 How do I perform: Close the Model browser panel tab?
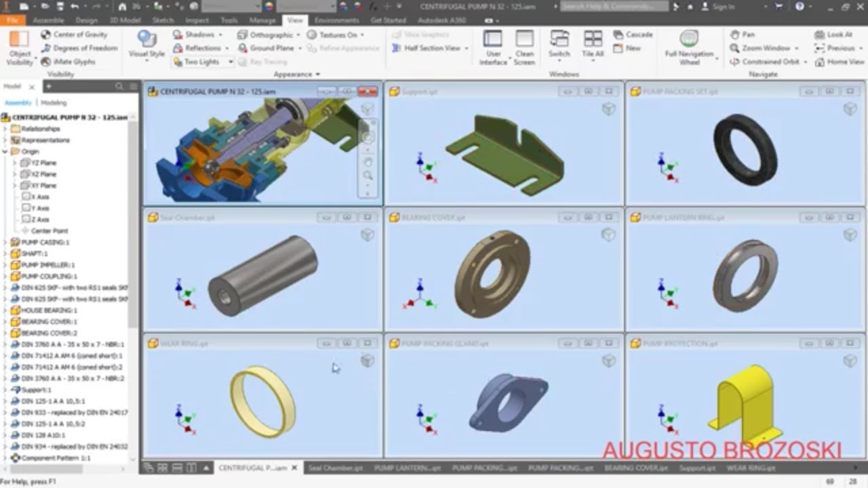pos(31,87)
